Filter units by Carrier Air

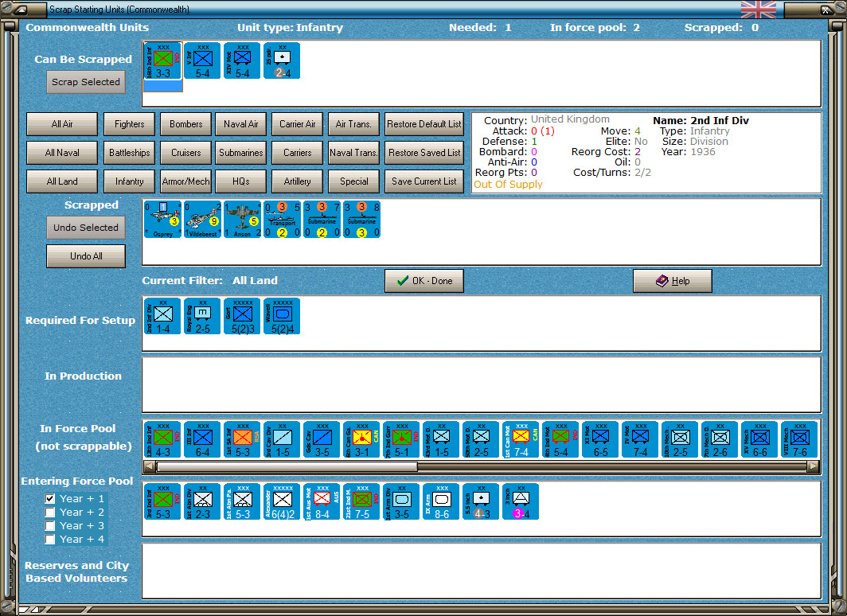[x=298, y=124]
